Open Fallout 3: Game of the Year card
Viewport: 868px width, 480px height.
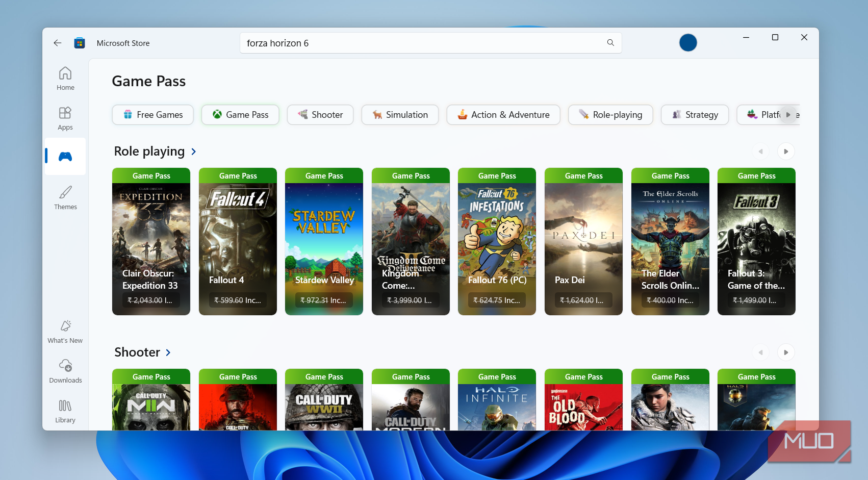[756, 241]
